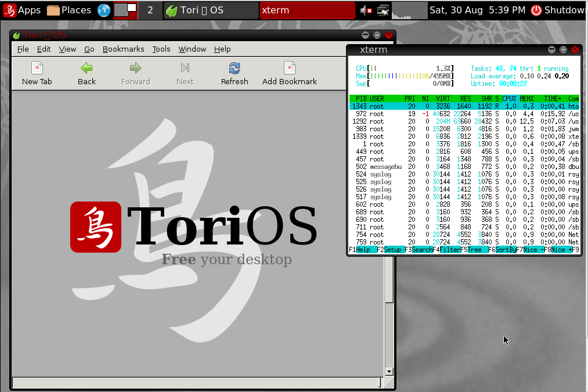
Task: Click the clock showing Sat, 30 Aug
Action: click(477, 10)
